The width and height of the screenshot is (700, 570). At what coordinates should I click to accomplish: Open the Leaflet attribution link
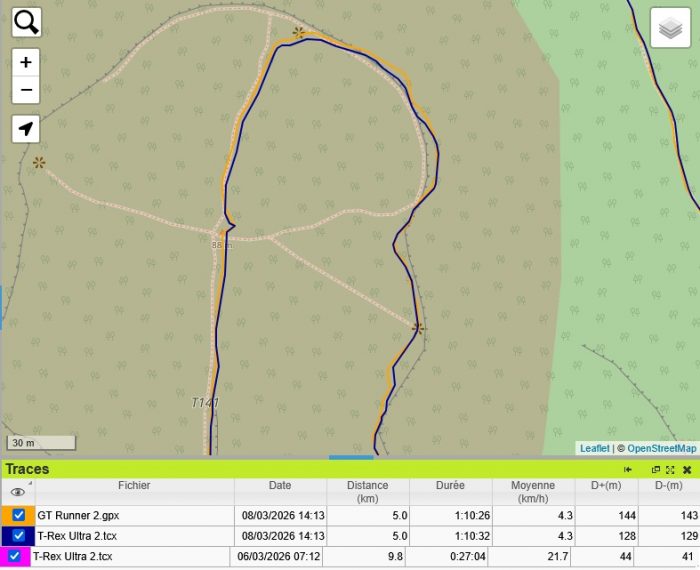594,449
